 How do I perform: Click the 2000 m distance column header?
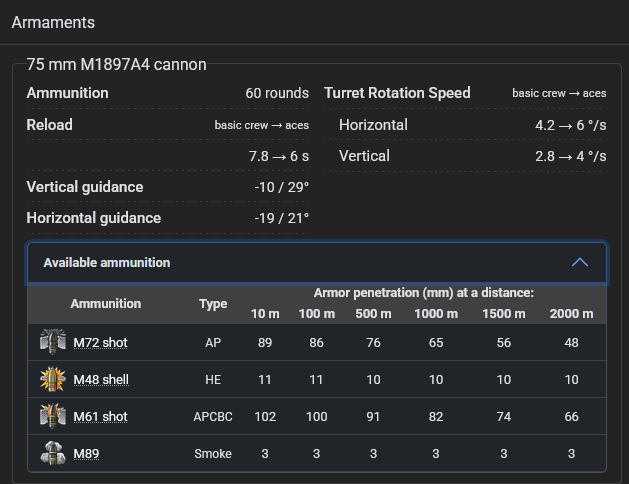(571, 314)
